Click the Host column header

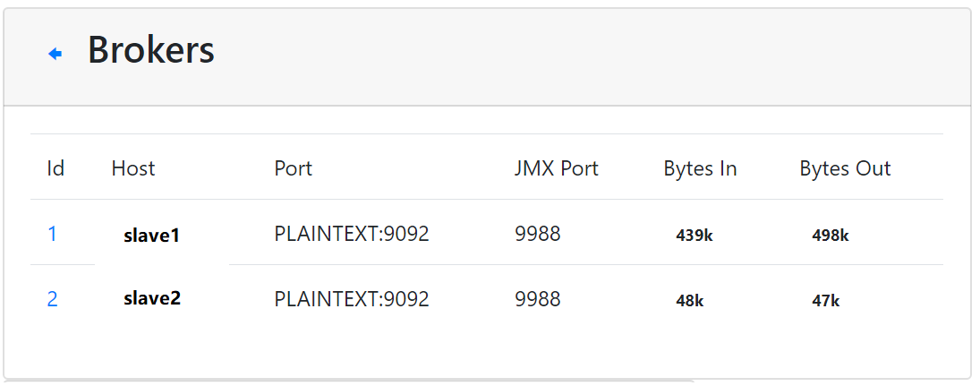(x=132, y=168)
